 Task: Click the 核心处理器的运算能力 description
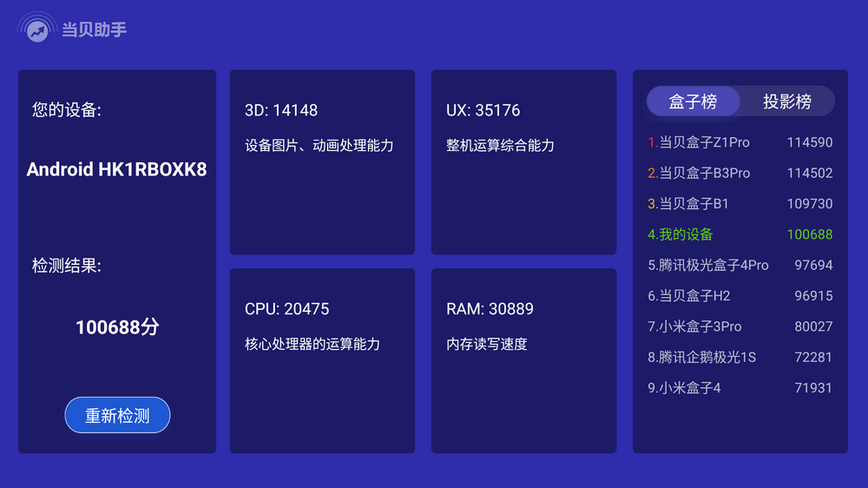[312, 344]
